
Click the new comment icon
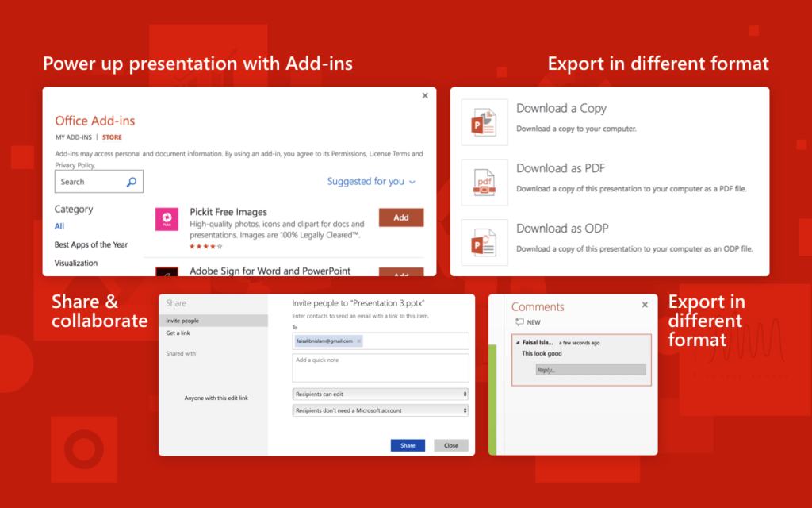point(520,322)
